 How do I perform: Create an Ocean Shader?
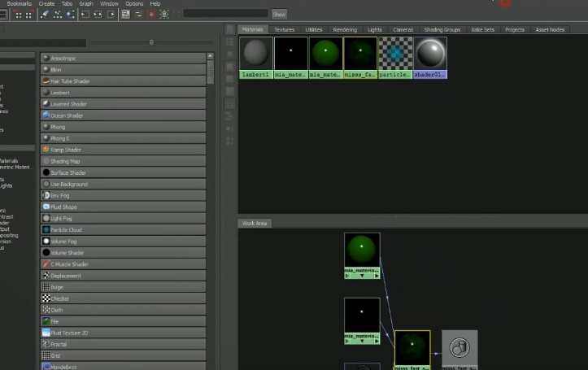[x=124, y=115]
